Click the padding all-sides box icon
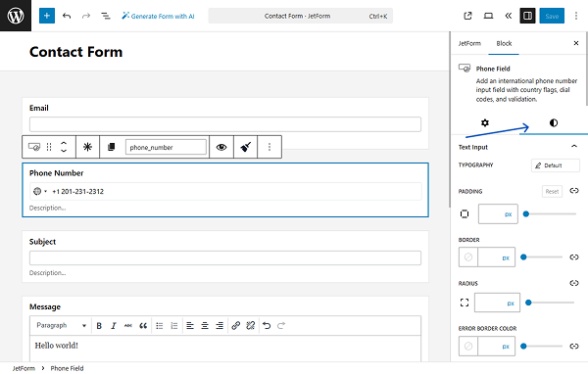Viewport: 588px width, 374px height. tap(465, 214)
